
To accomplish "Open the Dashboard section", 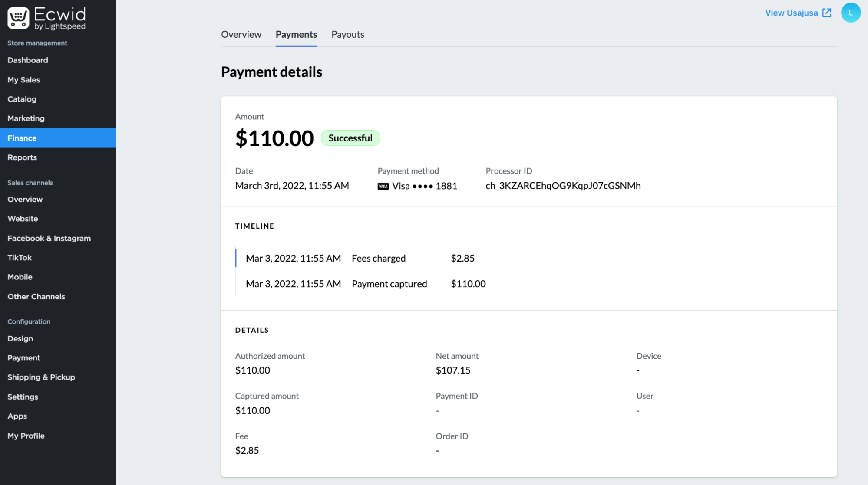I will tap(27, 60).
